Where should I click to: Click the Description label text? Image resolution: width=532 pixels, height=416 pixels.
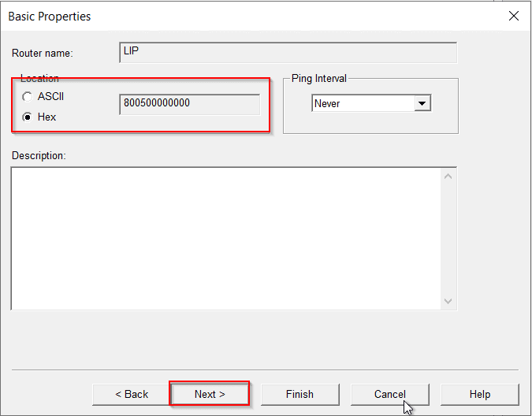pos(39,155)
